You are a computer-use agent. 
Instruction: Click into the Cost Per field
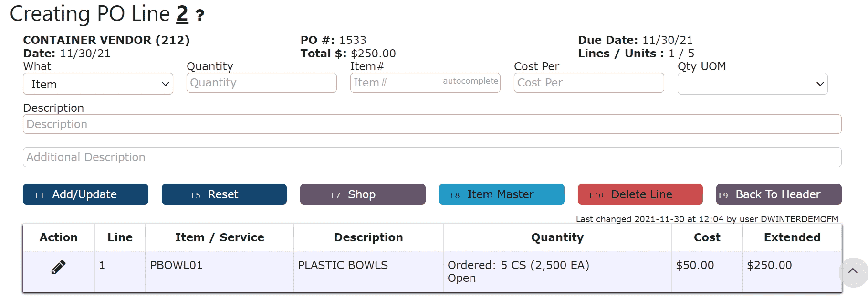click(x=589, y=83)
